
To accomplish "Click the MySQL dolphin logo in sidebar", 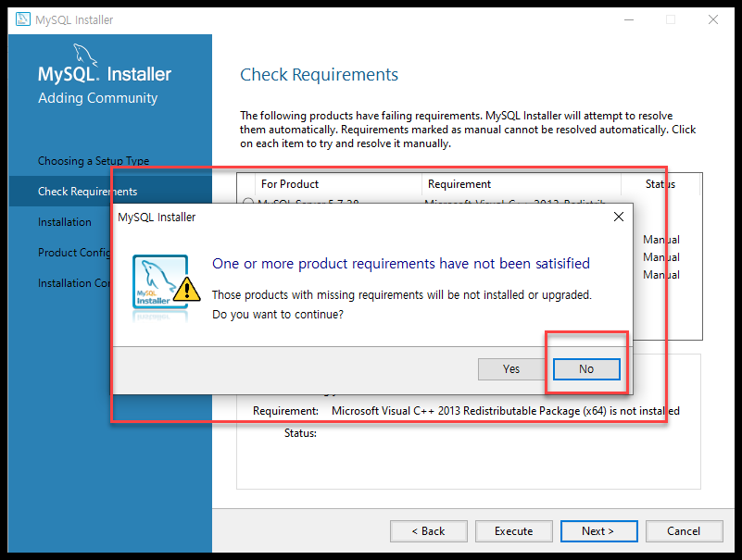I will [85, 55].
